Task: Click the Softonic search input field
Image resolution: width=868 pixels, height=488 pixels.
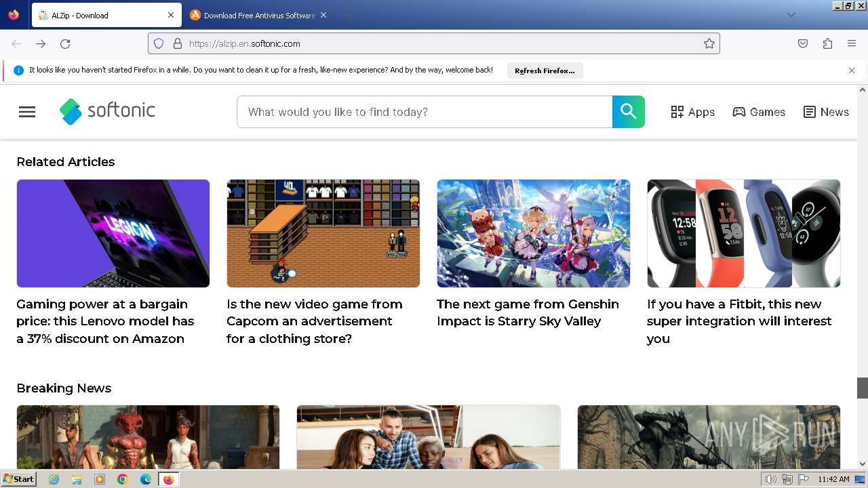Action: tap(425, 112)
